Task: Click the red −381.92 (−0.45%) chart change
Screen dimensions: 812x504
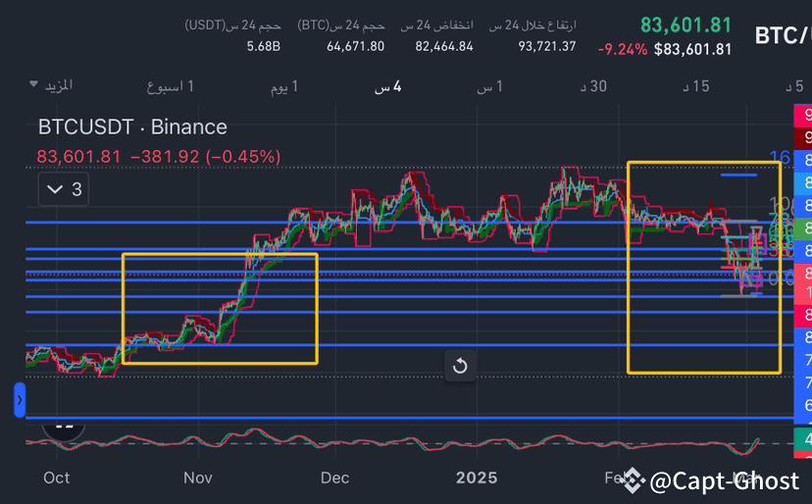Action: pyautogui.click(x=206, y=157)
